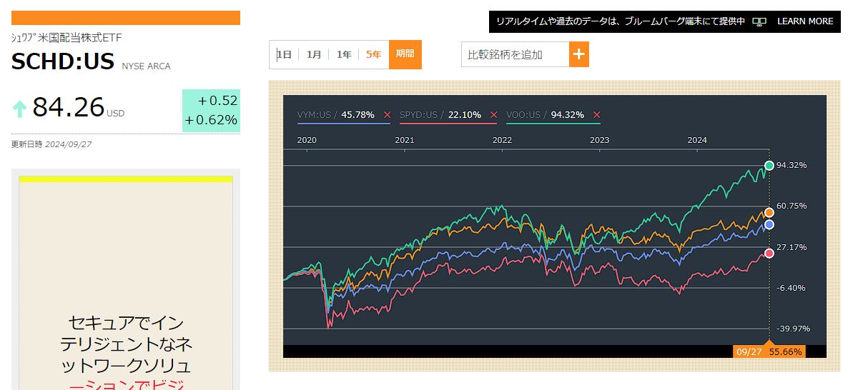Screen dimensions: 868x390
Task: Click the VOO:US legend label
Action: [523, 115]
